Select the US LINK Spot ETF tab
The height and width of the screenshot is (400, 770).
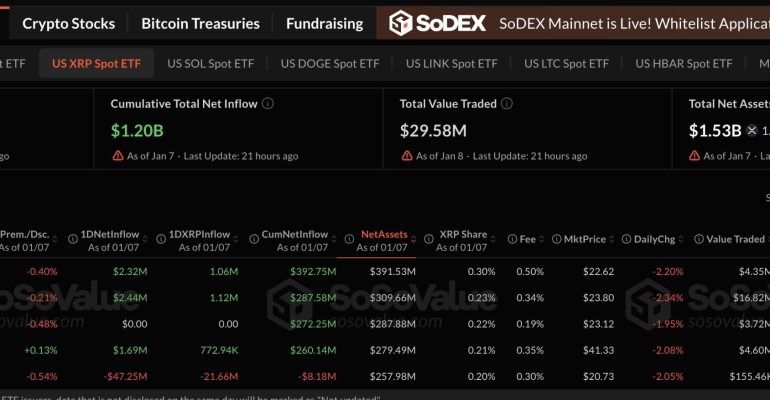coord(451,64)
